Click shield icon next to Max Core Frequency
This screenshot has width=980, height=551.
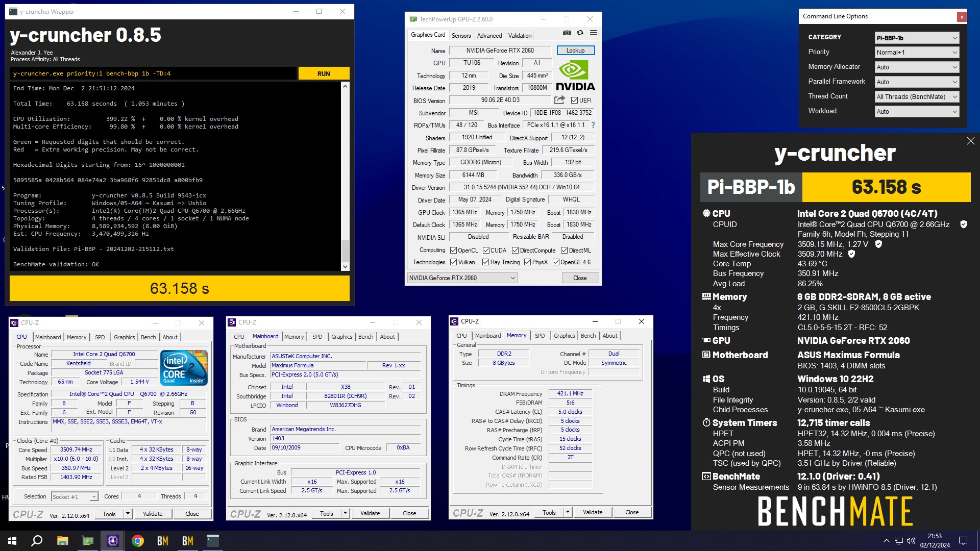[x=878, y=244]
